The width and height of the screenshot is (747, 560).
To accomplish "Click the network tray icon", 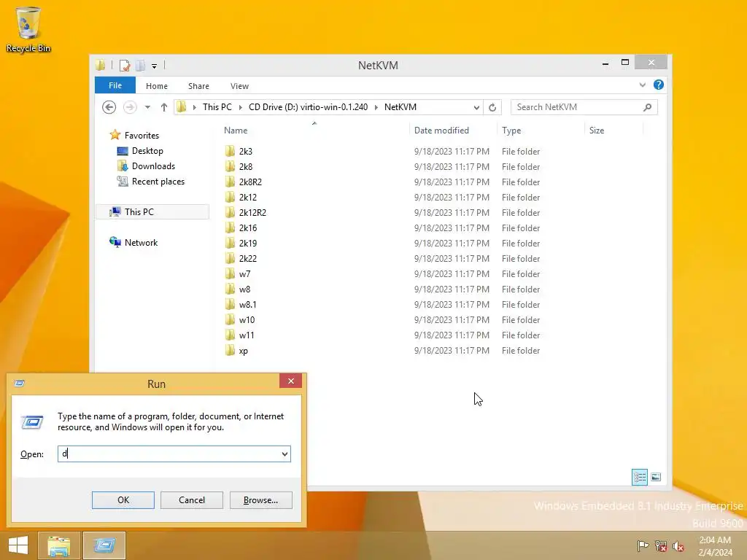I will [660, 545].
